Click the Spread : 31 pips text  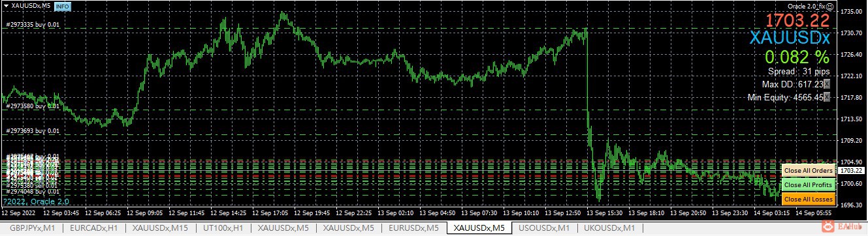tap(798, 71)
